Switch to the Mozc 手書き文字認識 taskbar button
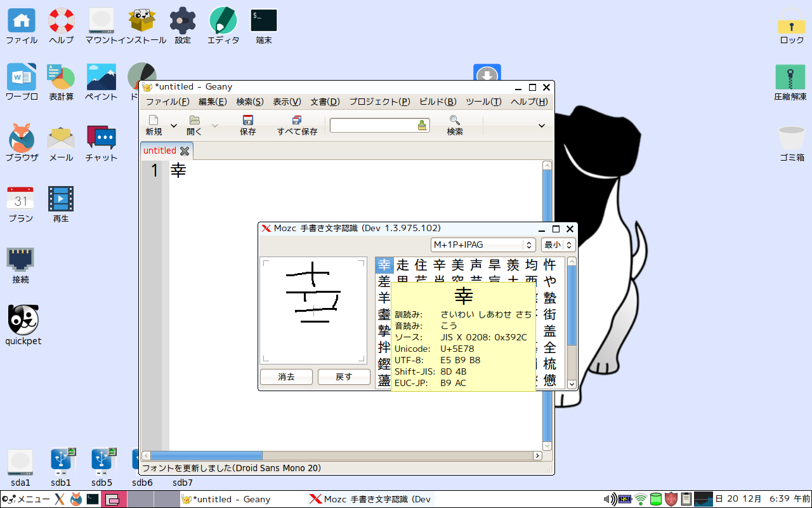This screenshot has height=508, width=812. (x=370, y=499)
